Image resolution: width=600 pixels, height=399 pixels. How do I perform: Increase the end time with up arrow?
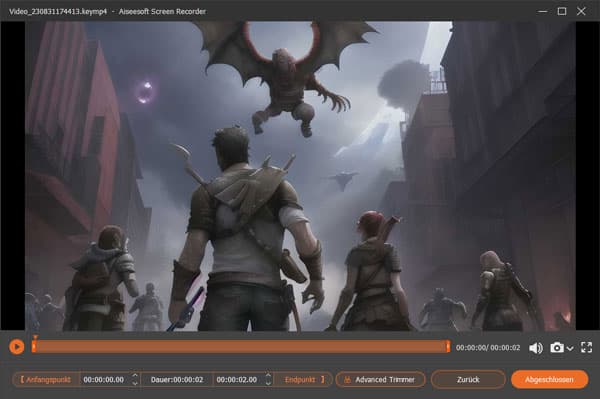click(x=268, y=376)
